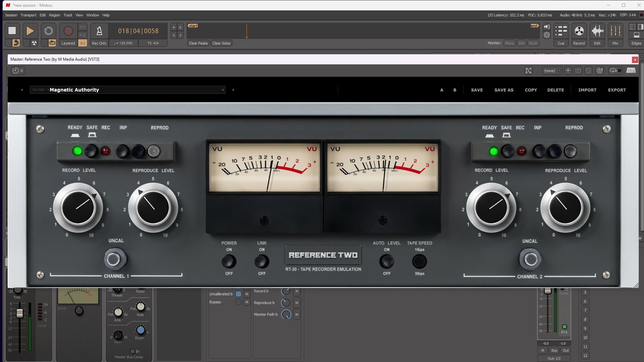
Task: Toggle the Loop playback button
Action: [48, 31]
